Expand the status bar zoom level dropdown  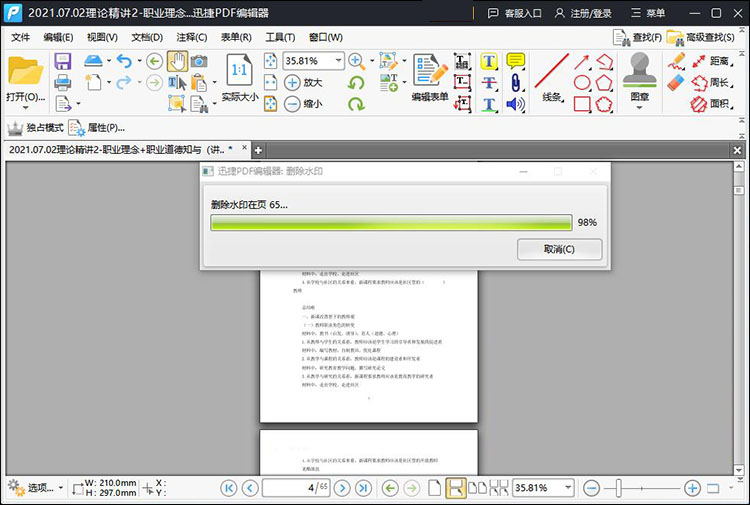[x=568, y=488]
